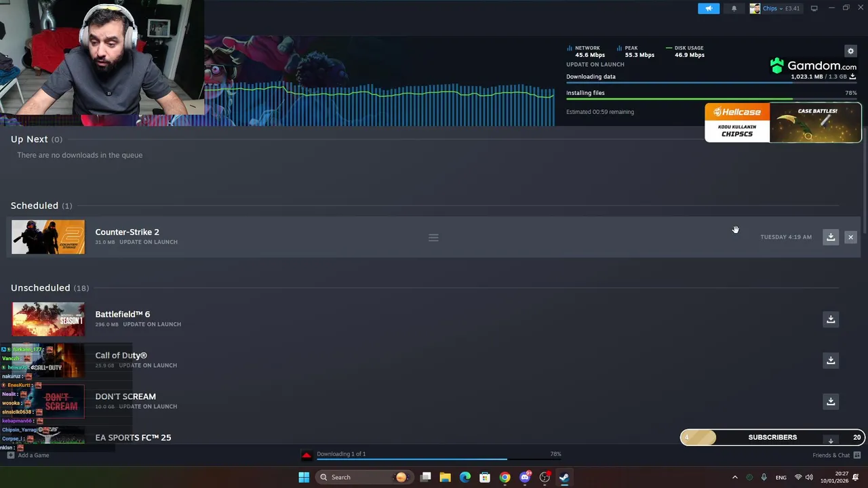Open download settings gear icon
This screenshot has height=488, width=868.
point(850,51)
